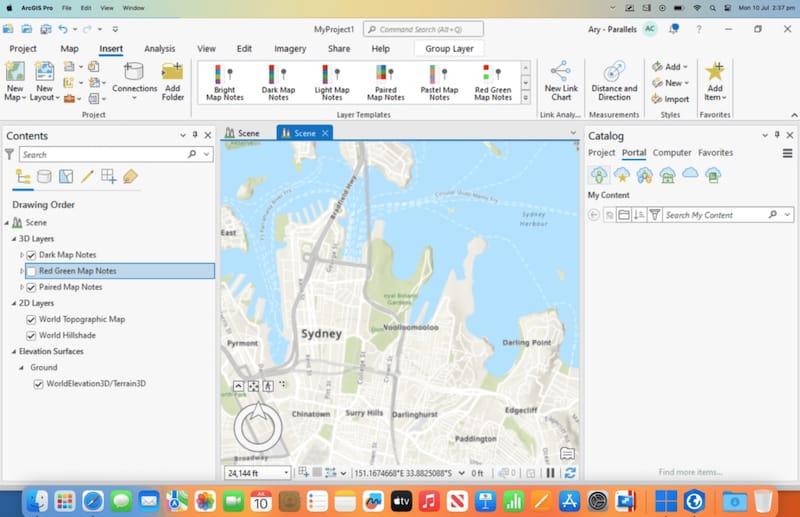This screenshot has width=800, height=517.
Task: Create a New Link Chart
Action: pos(561,81)
